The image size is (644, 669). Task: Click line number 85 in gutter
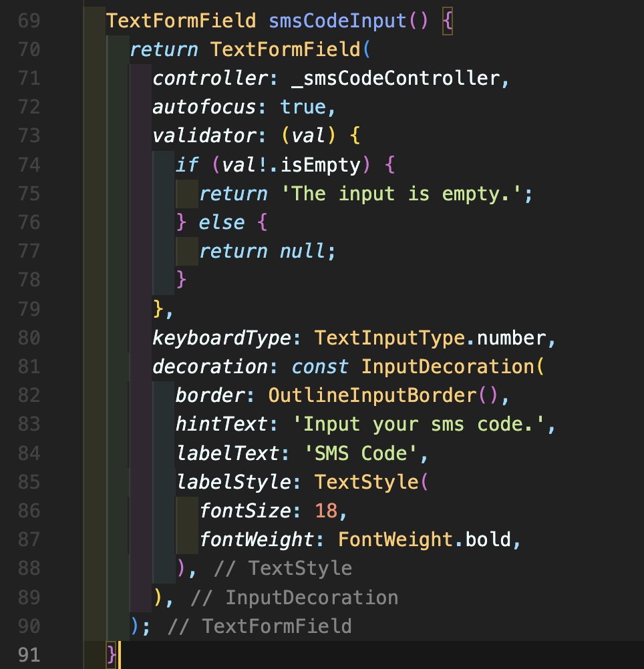click(x=29, y=482)
